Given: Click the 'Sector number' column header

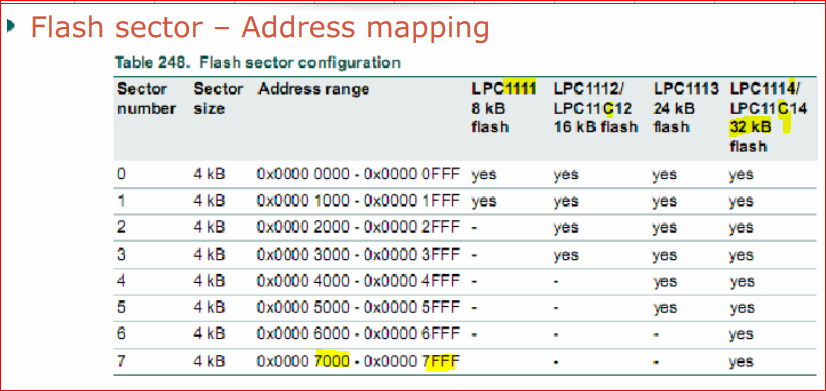Looking at the screenshot, I should click(x=146, y=99).
